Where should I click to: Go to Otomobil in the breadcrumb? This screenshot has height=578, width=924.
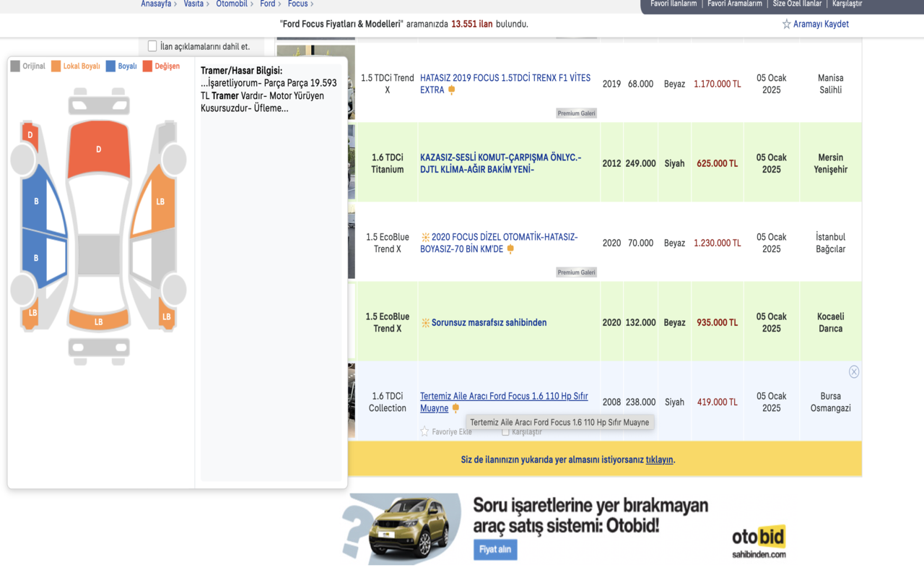[x=231, y=4]
